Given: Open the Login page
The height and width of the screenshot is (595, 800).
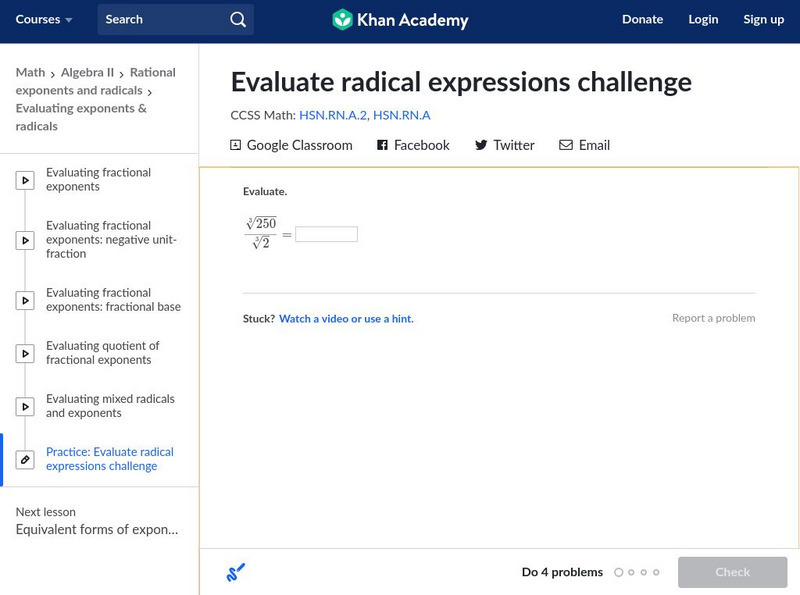Looking at the screenshot, I should point(703,19).
